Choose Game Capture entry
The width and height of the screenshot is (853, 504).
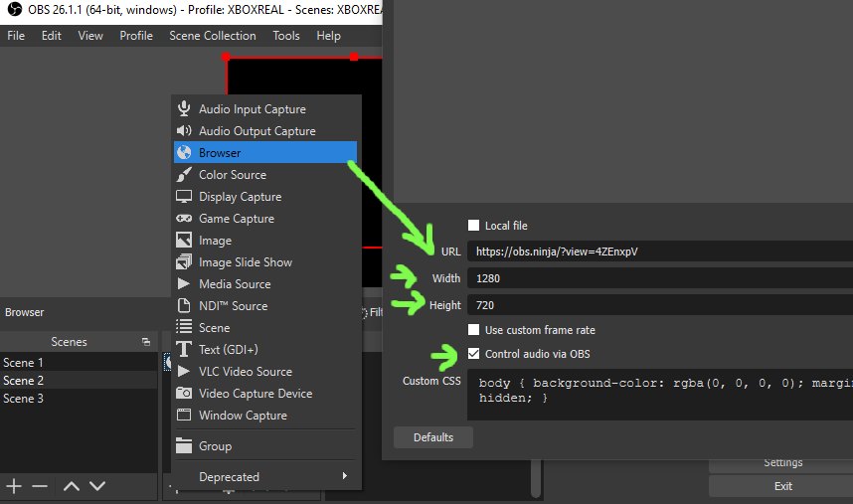coord(265,218)
